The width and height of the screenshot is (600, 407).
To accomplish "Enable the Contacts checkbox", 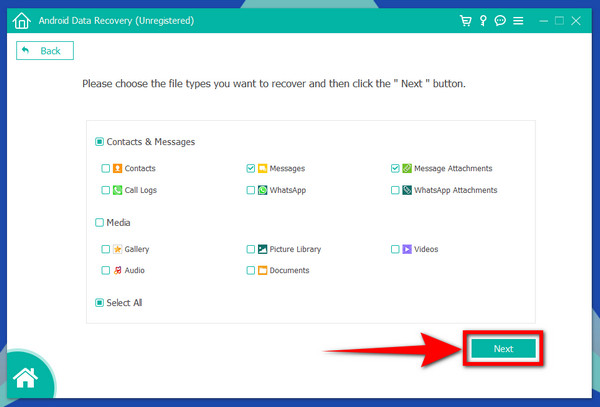I will [x=105, y=169].
